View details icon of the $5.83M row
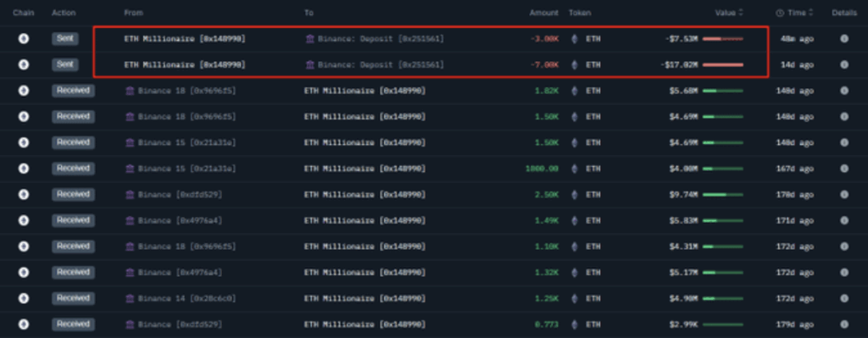 [x=843, y=221]
